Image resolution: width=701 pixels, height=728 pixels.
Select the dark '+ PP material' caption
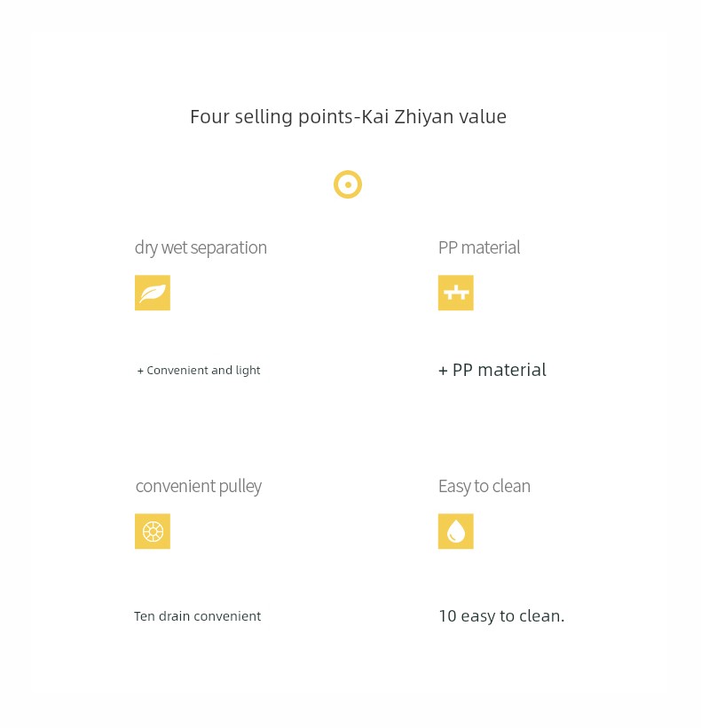pyautogui.click(x=492, y=370)
